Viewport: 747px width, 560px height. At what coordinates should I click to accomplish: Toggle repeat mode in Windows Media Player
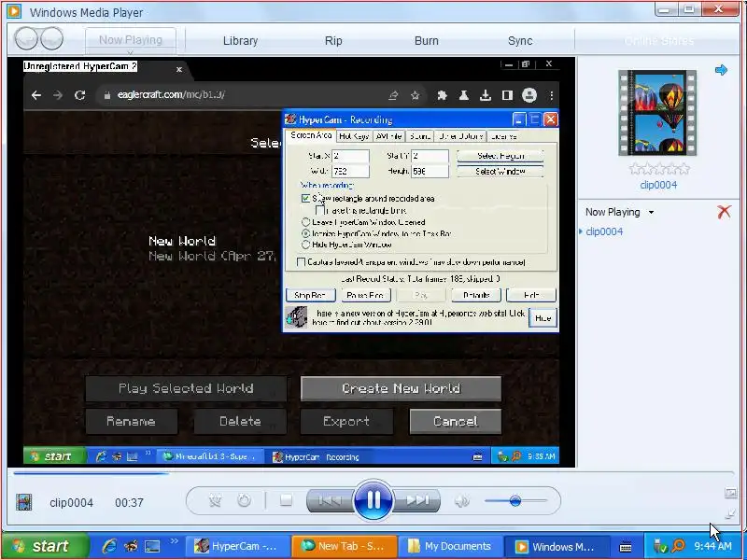(x=244, y=500)
